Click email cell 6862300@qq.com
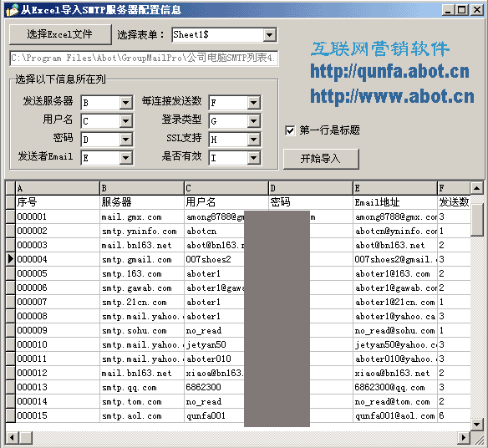This screenshot has width=488, height=448. 395,387
